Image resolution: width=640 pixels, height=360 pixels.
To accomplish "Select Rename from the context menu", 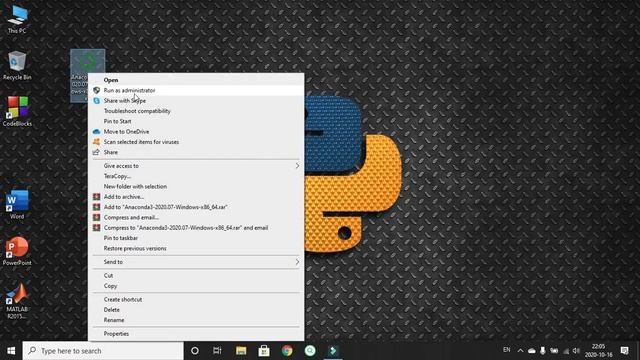I will click(196, 320).
